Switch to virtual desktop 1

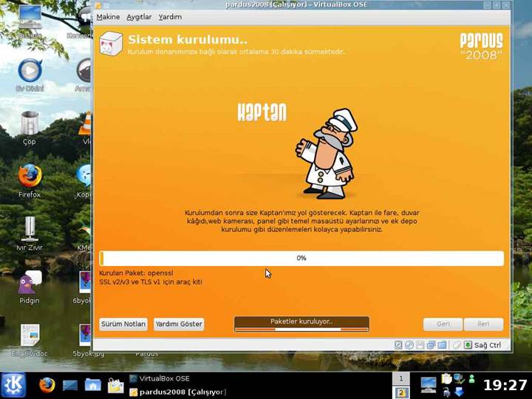coord(401,378)
